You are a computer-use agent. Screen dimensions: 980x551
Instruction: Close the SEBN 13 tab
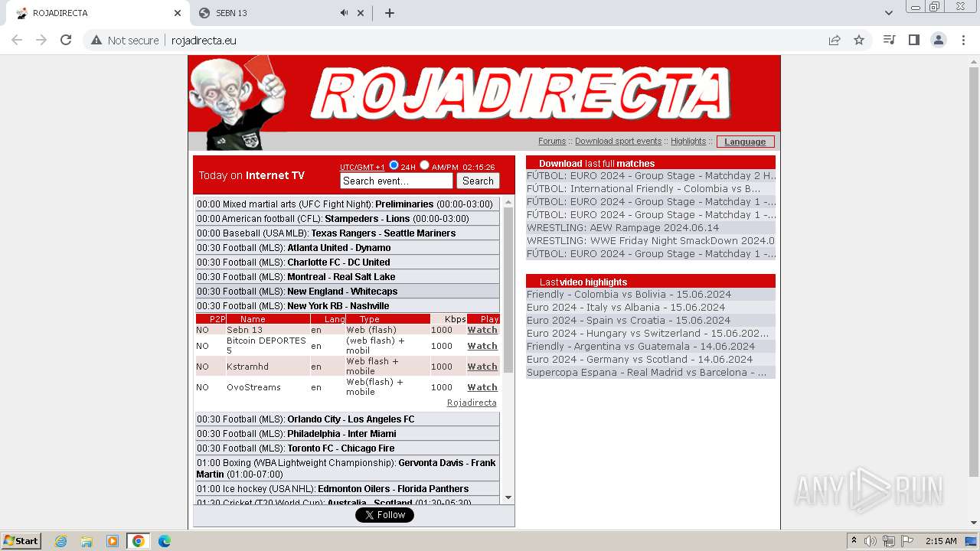point(361,13)
